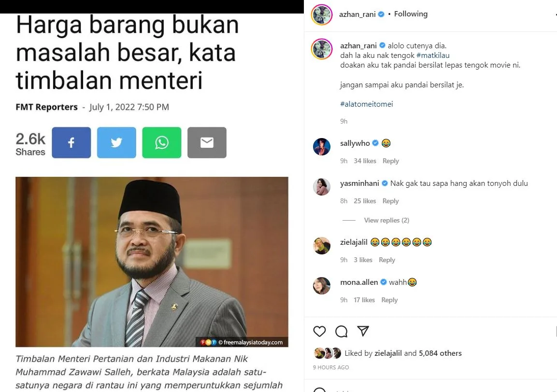
Task: Open zielajalil's profile from comment
Action: tap(354, 242)
